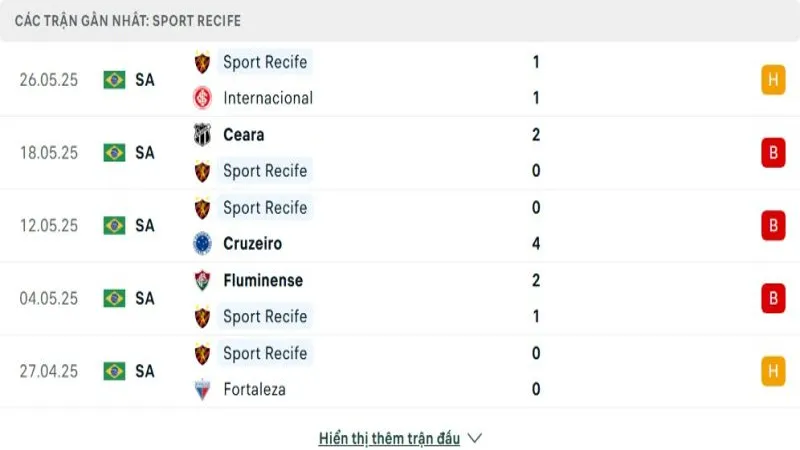This screenshot has height=450, width=800.
Task: Click the red B badge for Ceara match
Action: [772, 152]
